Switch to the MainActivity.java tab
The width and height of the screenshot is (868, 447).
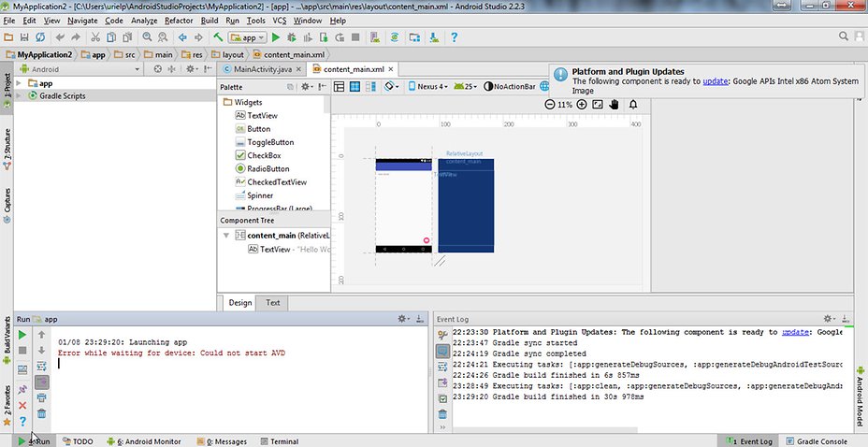[x=263, y=69]
